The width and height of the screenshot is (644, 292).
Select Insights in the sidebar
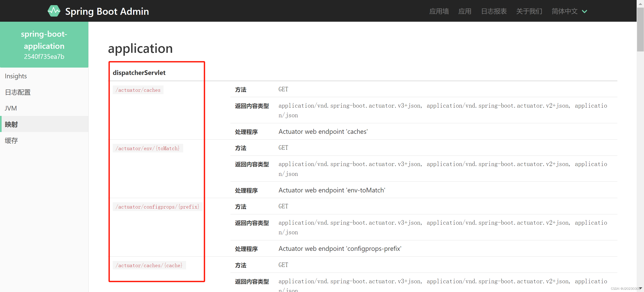coord(16,76)
